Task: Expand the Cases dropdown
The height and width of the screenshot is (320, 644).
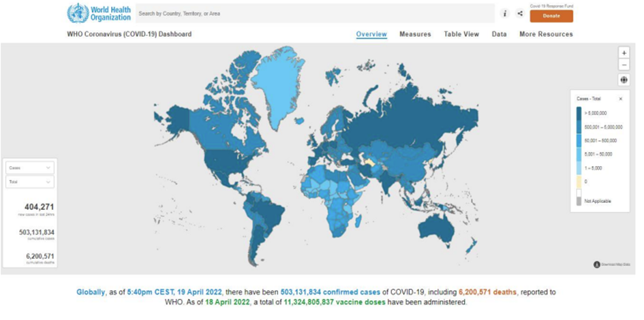Action: pyautogui.click(x=30, y=167)
